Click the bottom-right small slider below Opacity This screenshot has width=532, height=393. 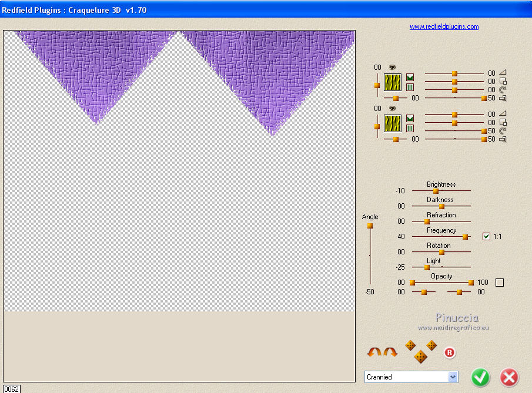(459, 292)
